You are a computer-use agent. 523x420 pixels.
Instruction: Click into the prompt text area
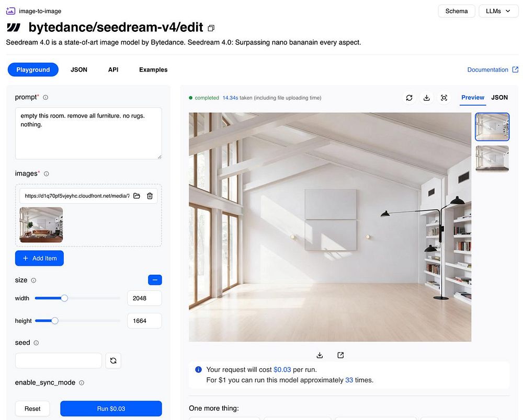pyautogui.click(x=88, y=133)
